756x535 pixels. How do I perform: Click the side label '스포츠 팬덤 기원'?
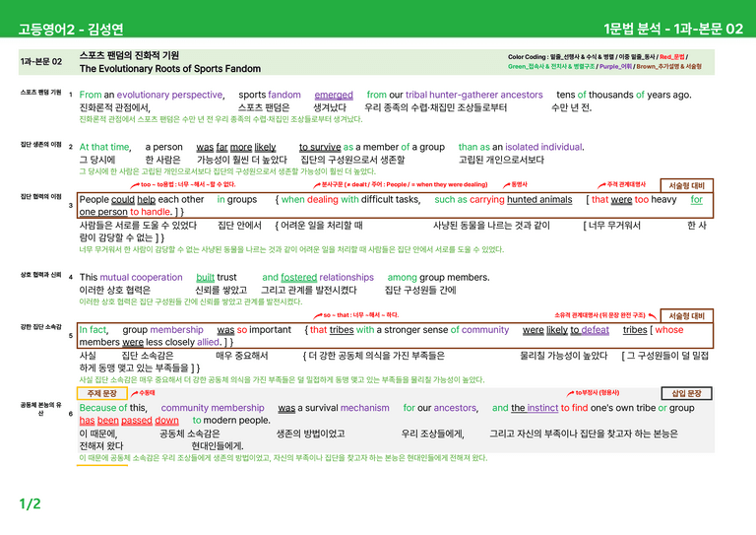[40, 93]
